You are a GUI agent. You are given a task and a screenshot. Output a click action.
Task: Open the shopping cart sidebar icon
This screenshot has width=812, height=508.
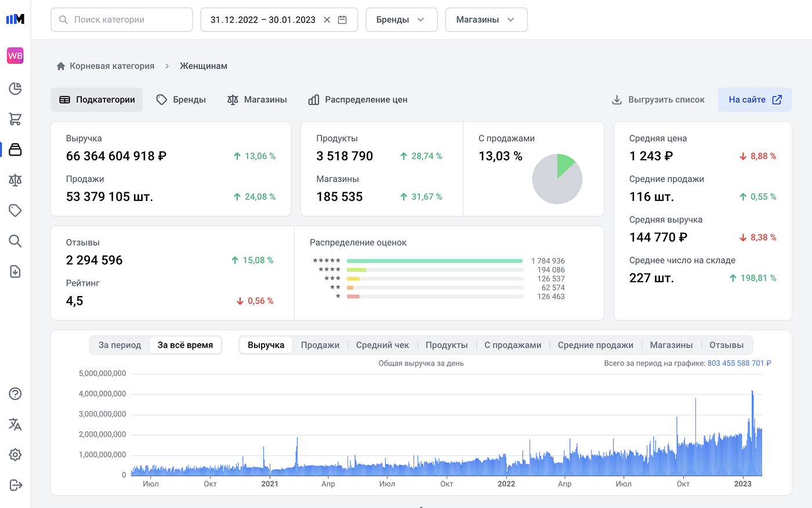(15, 119)
